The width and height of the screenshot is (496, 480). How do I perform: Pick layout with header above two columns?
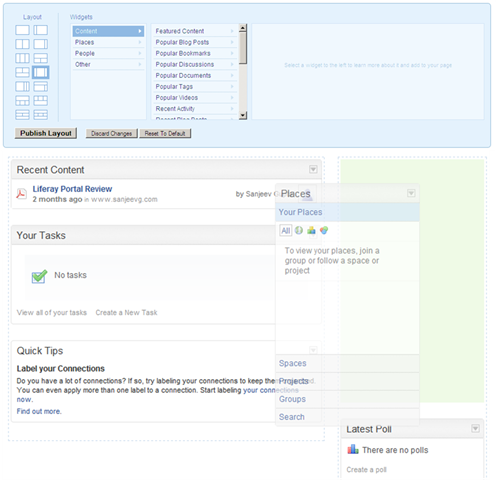tap(41, 58)
